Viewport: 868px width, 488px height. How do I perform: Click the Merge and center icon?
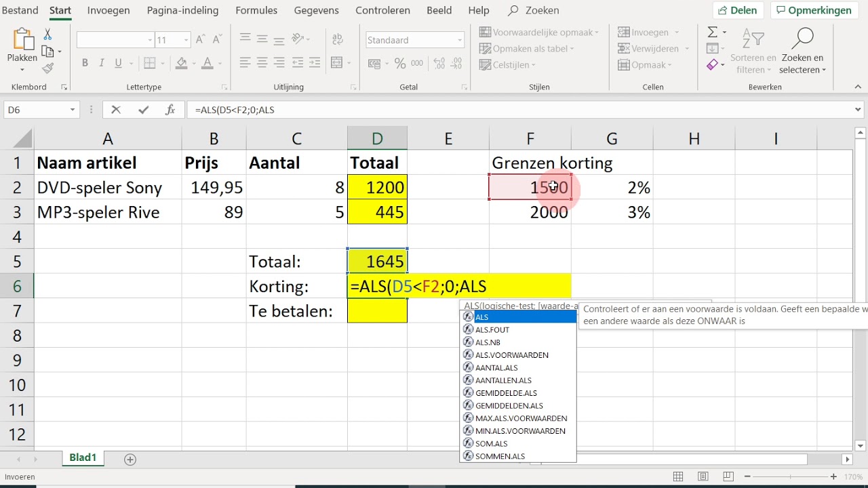click(x=336, y=63)
